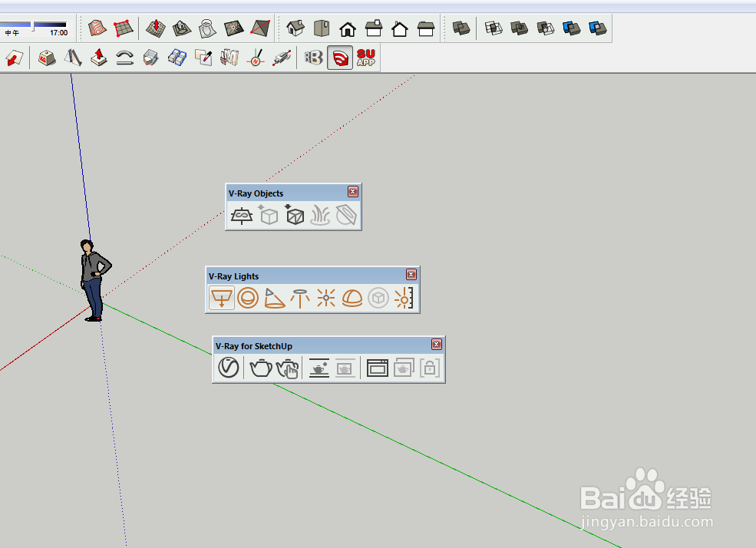Use the Intersect solid tool
This screenshot has height=548, width=756.
(x=494, y=28)
